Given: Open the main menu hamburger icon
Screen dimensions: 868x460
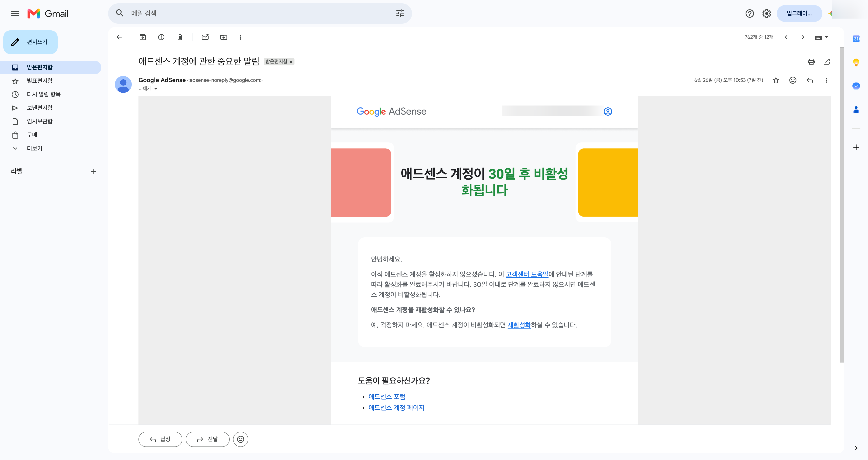Looking at the screenshot, I should [15, 14].
